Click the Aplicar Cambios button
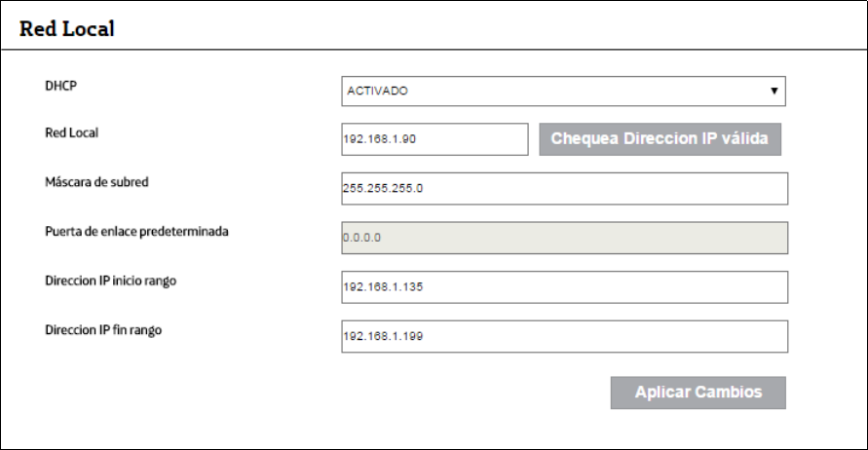 coord(698,393)
